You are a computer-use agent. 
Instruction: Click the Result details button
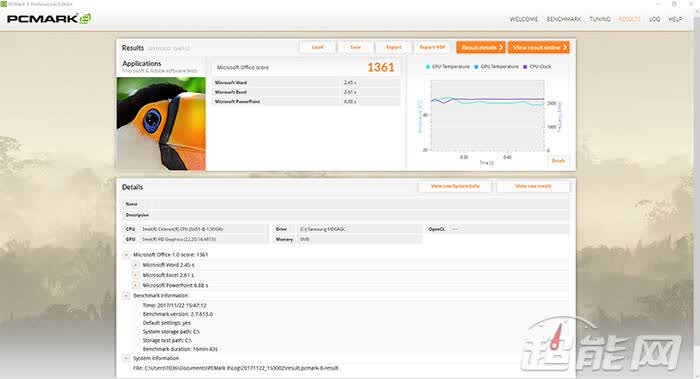pos(481,47)
